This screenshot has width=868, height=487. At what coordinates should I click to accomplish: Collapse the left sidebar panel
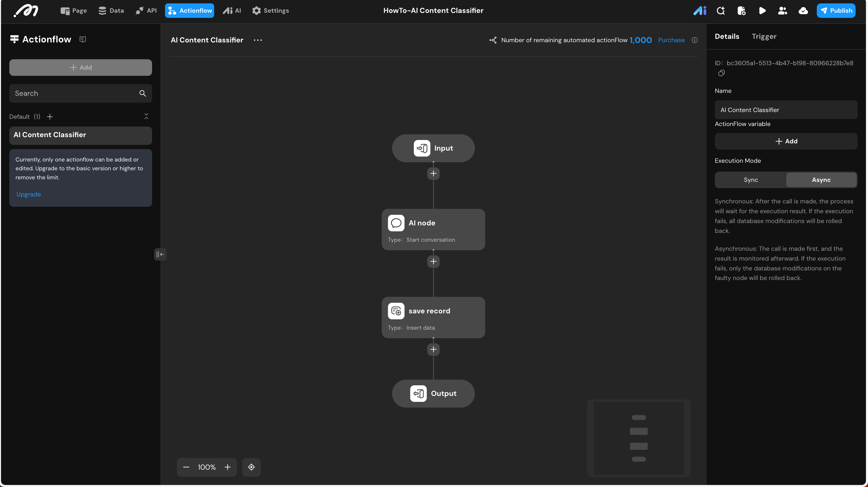pos(160,254)
